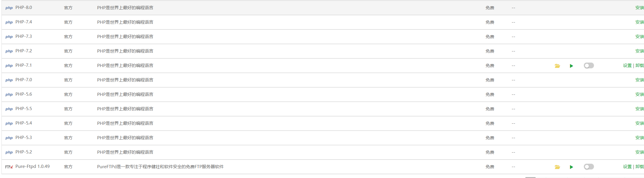Click 卸载 to uninstall Pure-Ftpd
Image resolution: width=644 pixels, height=178 pixels.
pyautogui.click(x=639, y=167)
